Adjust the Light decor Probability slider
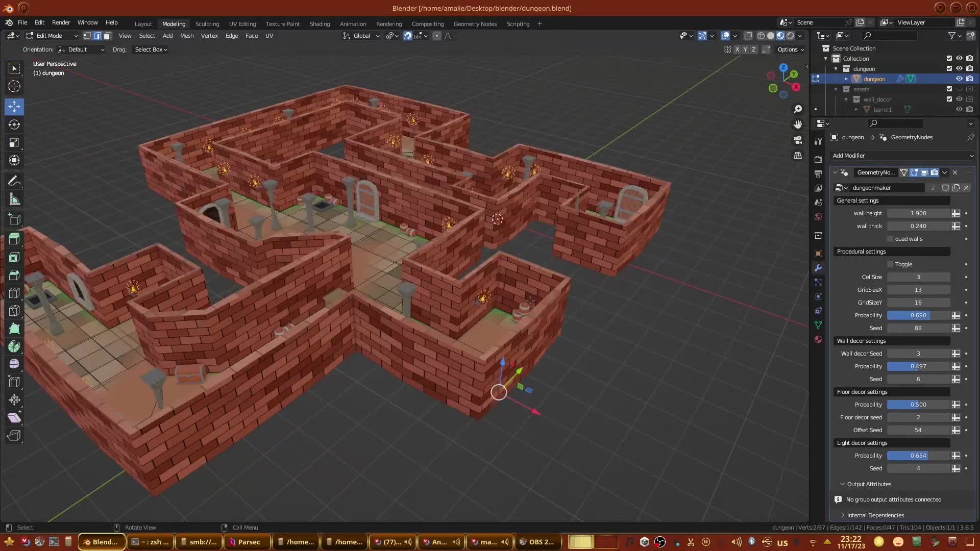This screenshot has height=551, width=980. pyautogui.click(x=918, y=456)
